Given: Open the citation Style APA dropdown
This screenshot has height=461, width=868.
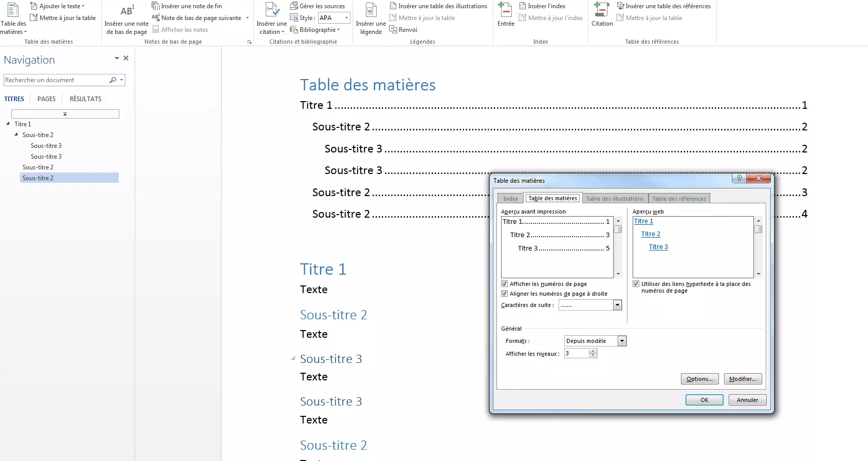Looking at the screenshot, I should point(346,18).
